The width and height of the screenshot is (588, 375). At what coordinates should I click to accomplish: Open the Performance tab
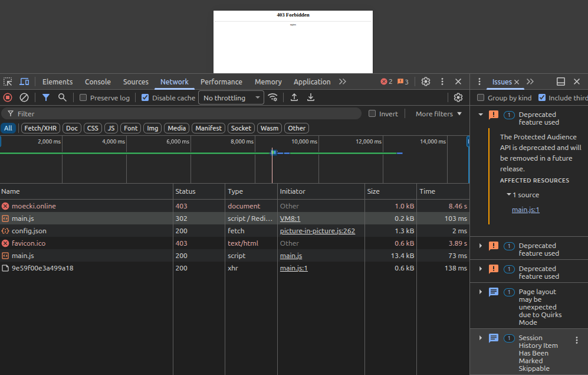pos(221,82)
